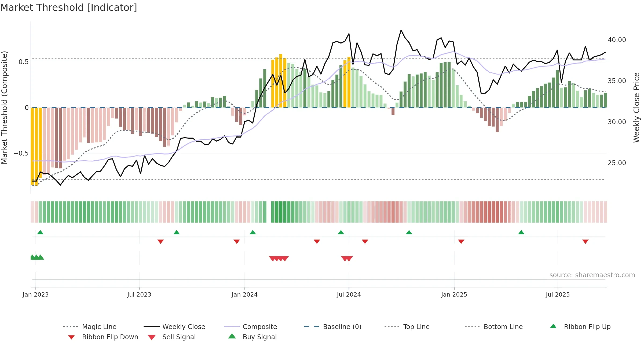This screenshot has height=362, width=644.
Task: Click the Jul 2023 axis label
Action: [x=139, y=294]
